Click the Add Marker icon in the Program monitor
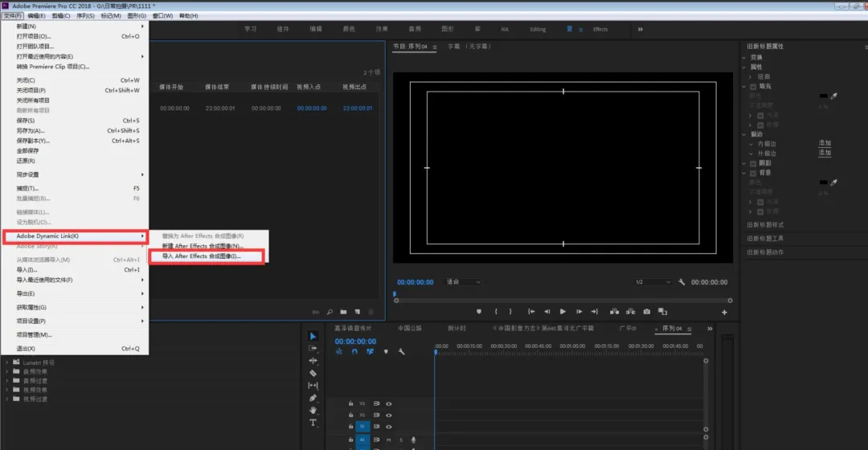The image size is (868, 450). point(479,312)
